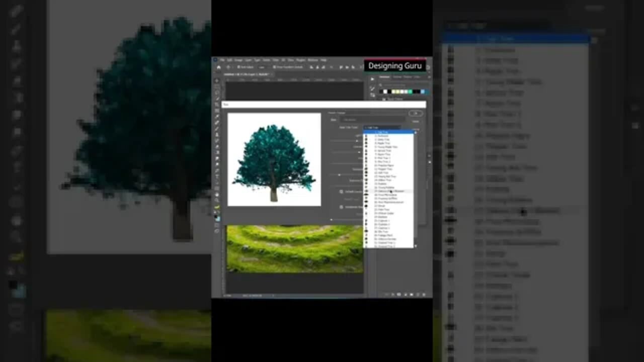644x362 pixels.
Task: Toggle the Randomize Shapes checkbox
Action: (x=341, y=207)
